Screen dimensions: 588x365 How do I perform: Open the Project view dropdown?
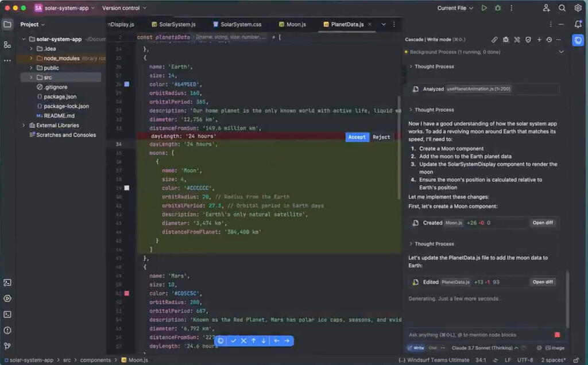pos(33,24)
